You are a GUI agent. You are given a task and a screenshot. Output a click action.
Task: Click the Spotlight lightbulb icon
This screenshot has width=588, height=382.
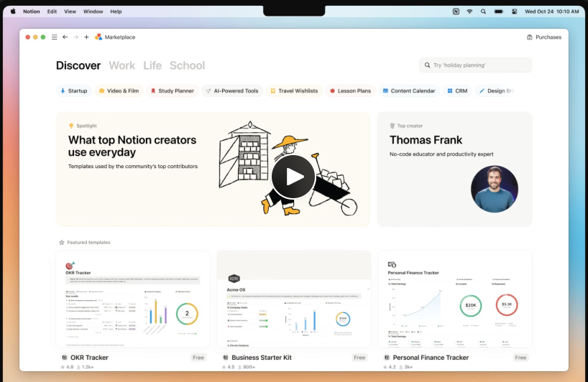71,126
